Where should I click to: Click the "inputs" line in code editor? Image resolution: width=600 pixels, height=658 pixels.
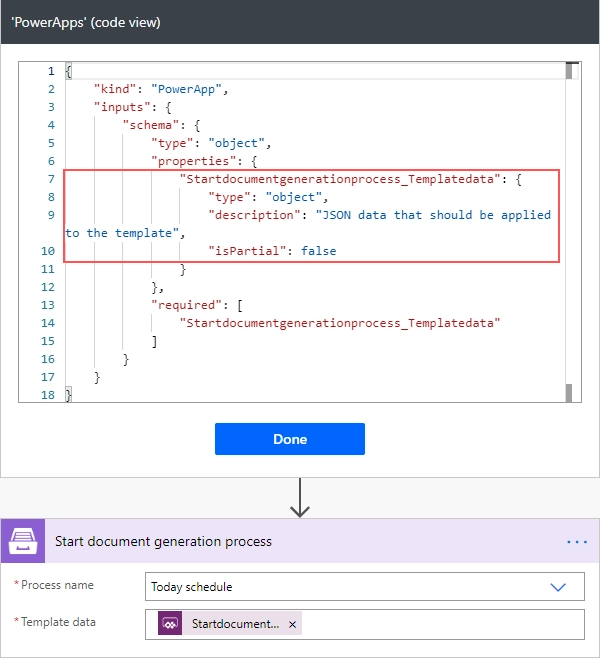[133, 107]
